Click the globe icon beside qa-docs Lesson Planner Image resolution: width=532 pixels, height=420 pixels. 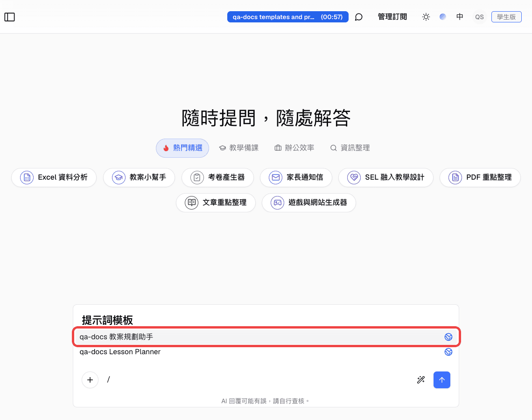[448, 352]
